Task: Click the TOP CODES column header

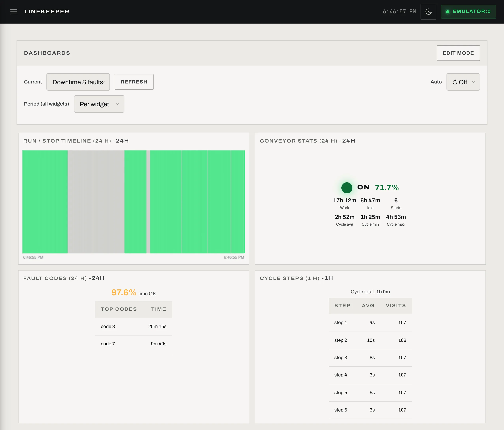Action: coord(119,309)
